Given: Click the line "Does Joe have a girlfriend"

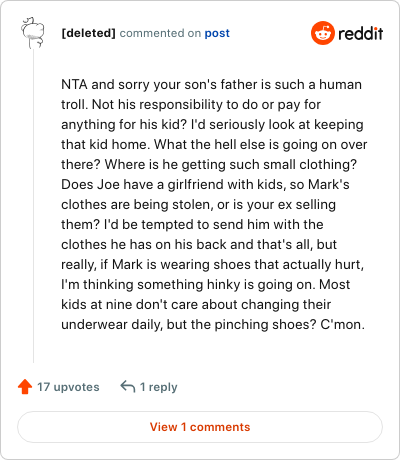Looking at the screenshot, I should [205, 184].
